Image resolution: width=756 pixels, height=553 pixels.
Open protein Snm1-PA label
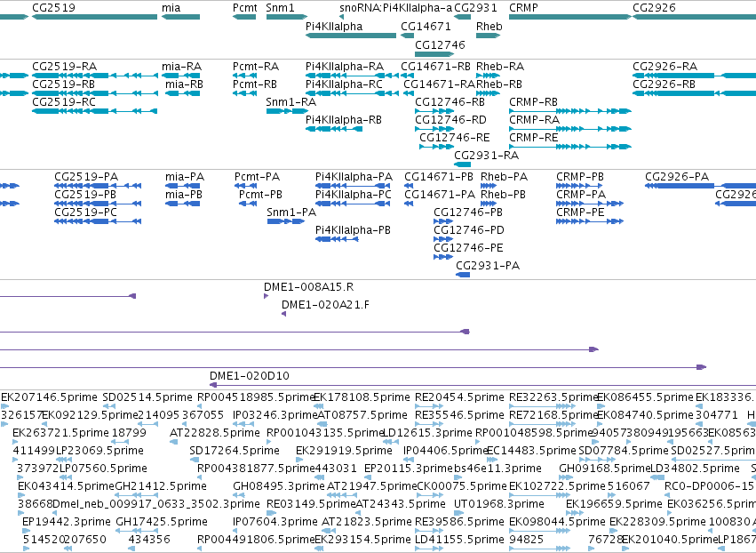click(291, 212)
